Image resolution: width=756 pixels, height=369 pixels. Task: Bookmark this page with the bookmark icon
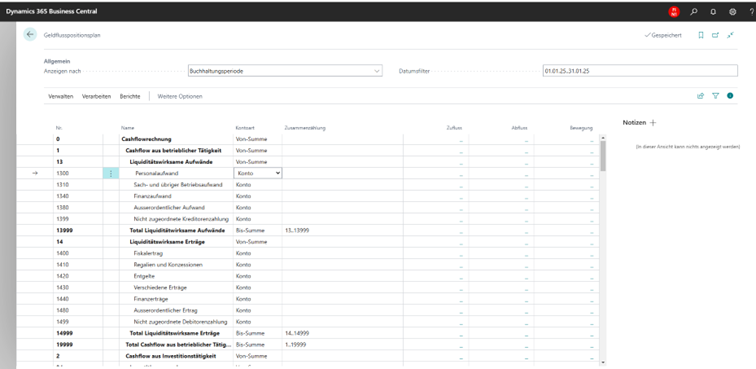[x=701, y=35]
